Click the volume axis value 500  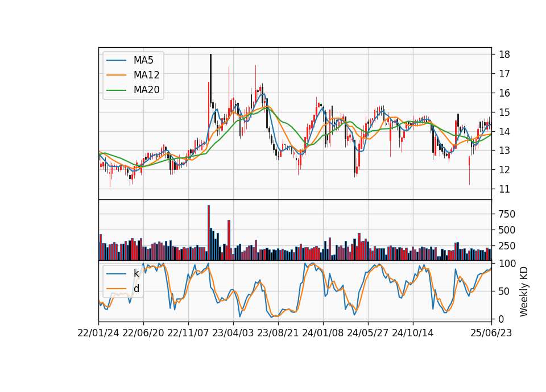pos(507,230)
